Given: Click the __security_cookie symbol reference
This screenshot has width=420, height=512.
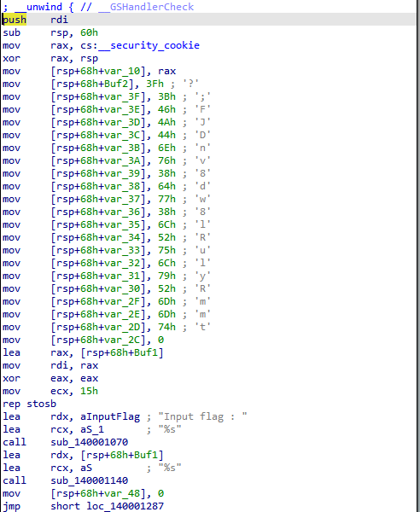Looking at the screenshot, I should (x=149, y=45).
